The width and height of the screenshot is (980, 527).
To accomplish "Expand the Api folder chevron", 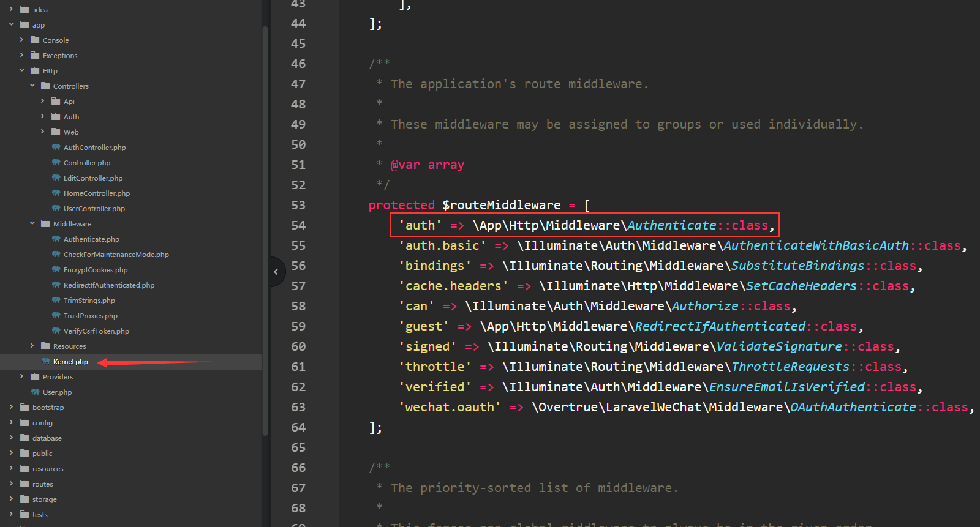I will pos(42,101).
